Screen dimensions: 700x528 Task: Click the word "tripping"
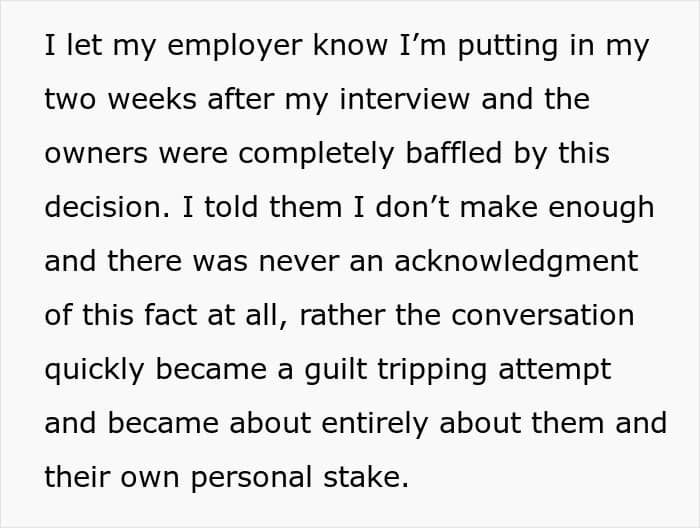point(432,370)
